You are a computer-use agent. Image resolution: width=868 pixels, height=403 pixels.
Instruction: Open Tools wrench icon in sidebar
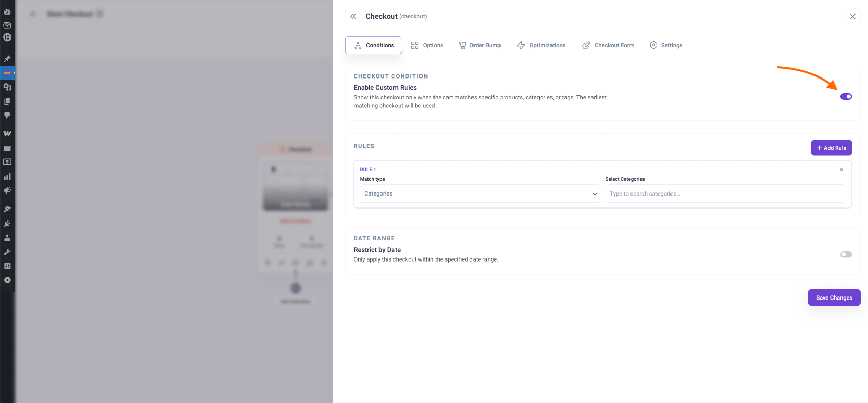(7, 252)
